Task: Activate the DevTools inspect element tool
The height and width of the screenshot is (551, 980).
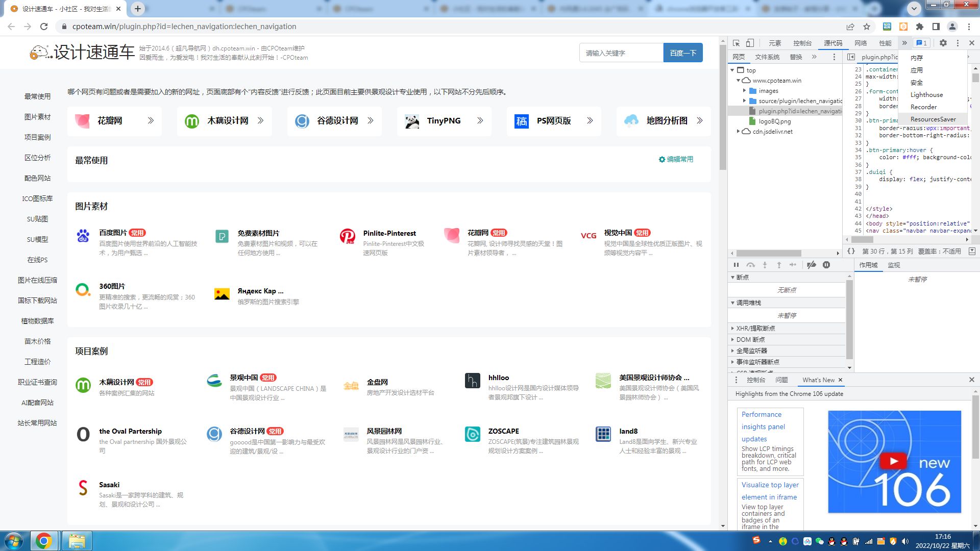Action: tap(736, 43)
